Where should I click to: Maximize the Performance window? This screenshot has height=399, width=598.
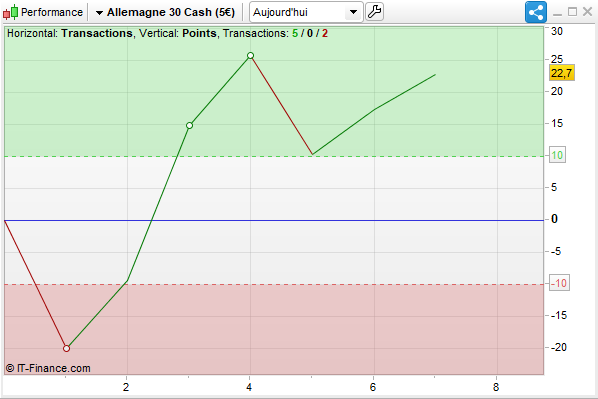pos(572,12)
